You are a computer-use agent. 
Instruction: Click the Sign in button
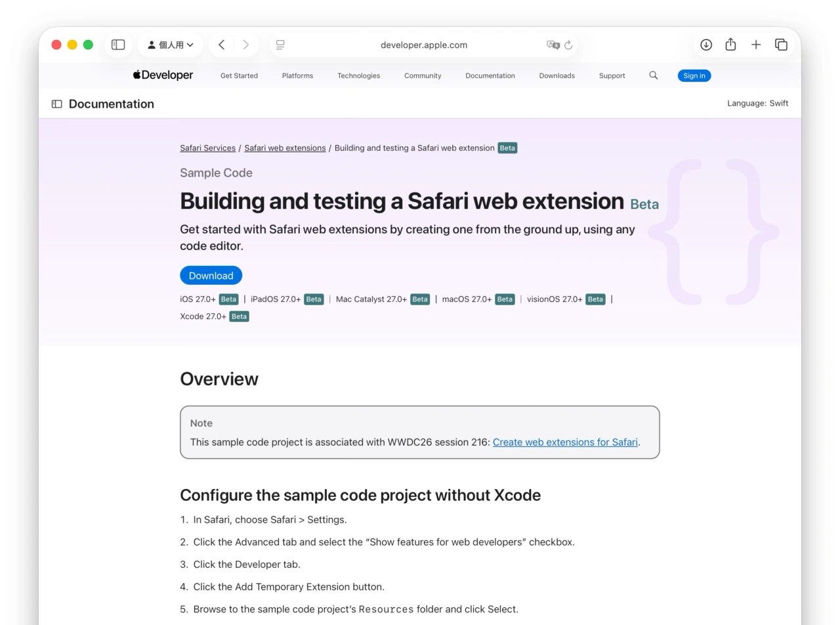coord(694,75)
